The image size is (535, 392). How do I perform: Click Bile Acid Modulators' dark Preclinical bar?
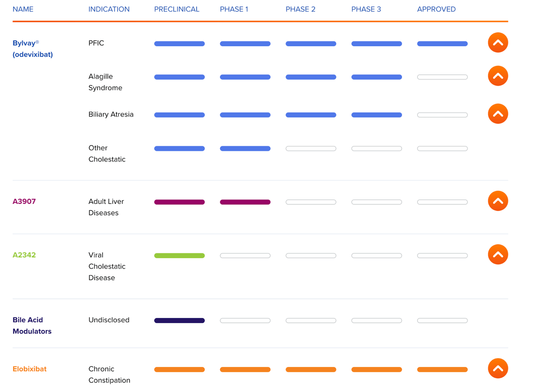(179, 321)
